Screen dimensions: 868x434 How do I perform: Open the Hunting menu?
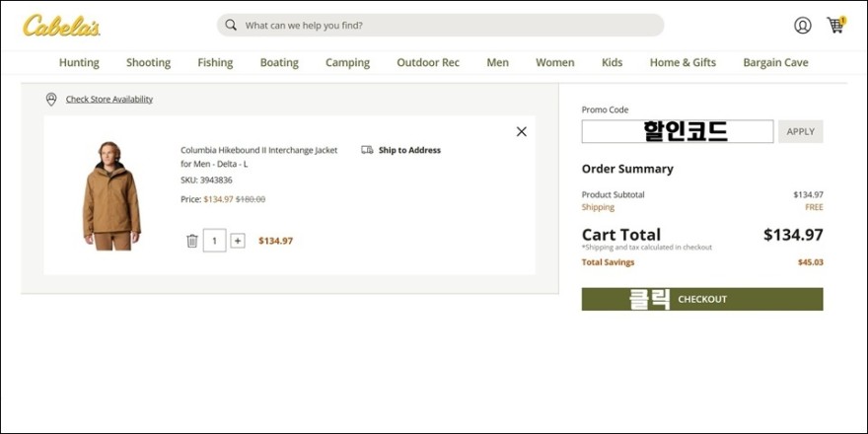click(x=79, y=62)
